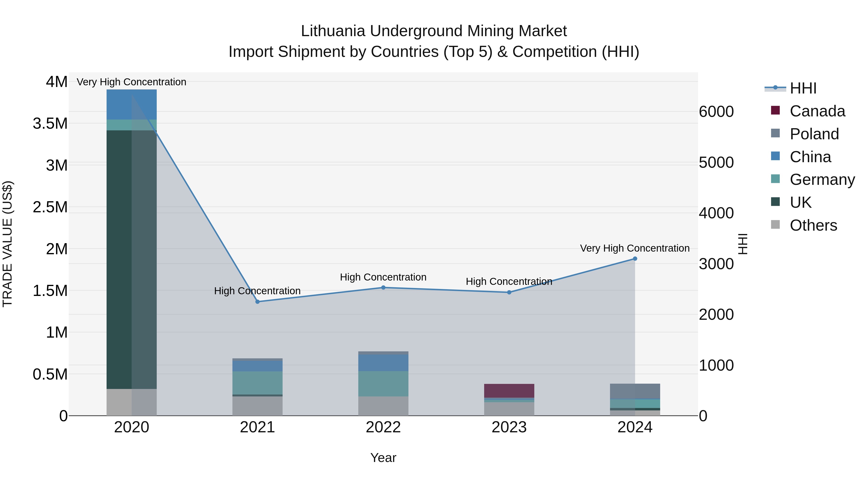The height and width of the screenshot is (488, 868).
Task: Click the UK legend color swatch
Action: pyautogui.click(x=775, y=201)
